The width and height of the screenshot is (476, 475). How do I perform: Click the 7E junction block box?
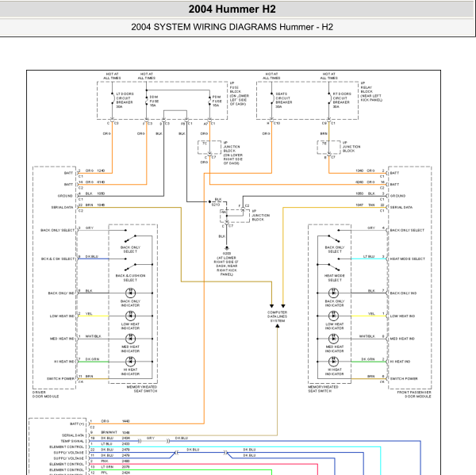(328, 147)
